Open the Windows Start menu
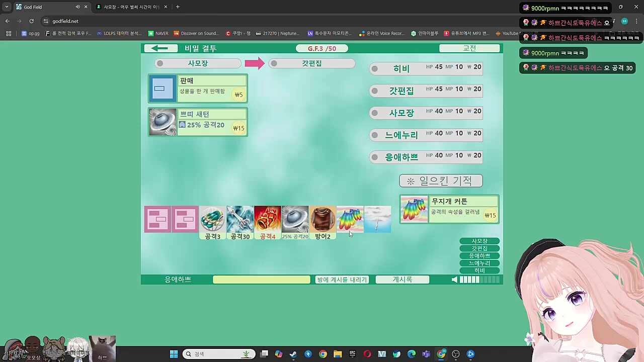The width and height of the screenshot is (644, 362). pos(174,354)
